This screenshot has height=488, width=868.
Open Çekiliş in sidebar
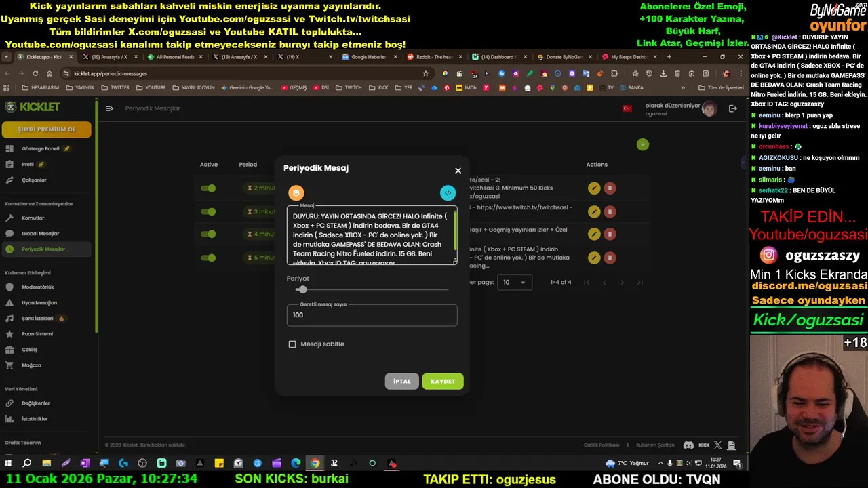coord(46,349)
